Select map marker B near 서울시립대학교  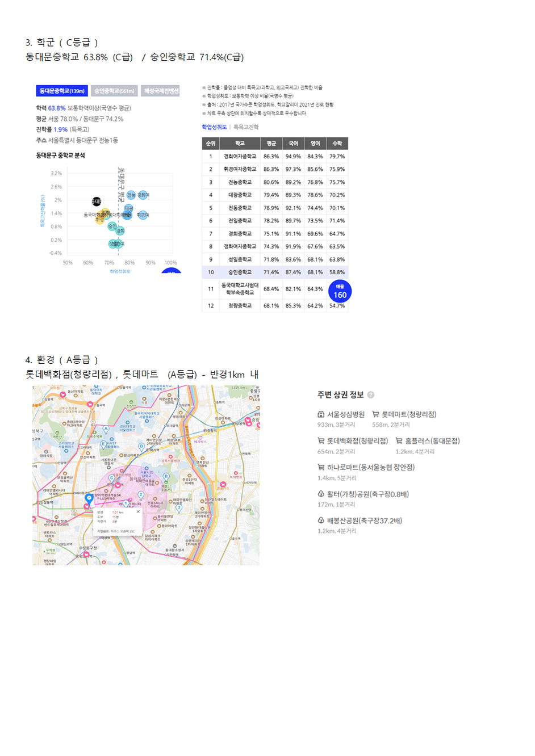pyautogui.click(x=166, y=476)
